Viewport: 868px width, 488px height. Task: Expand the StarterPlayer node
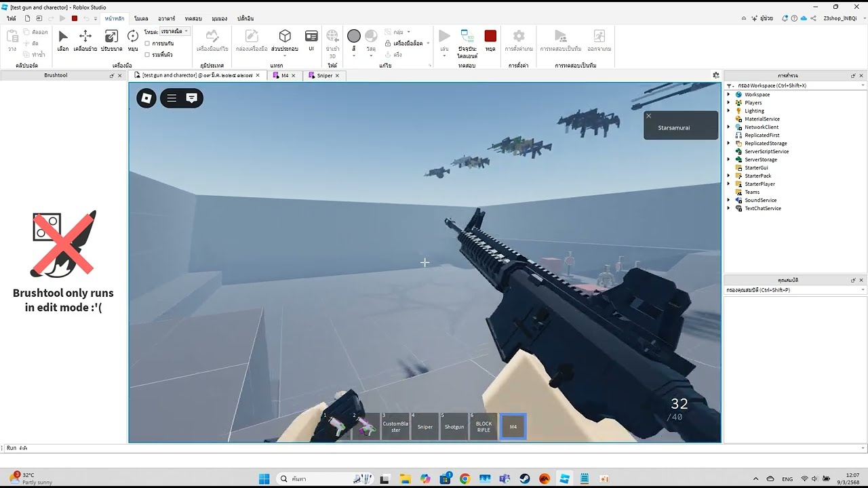[729, 184]
